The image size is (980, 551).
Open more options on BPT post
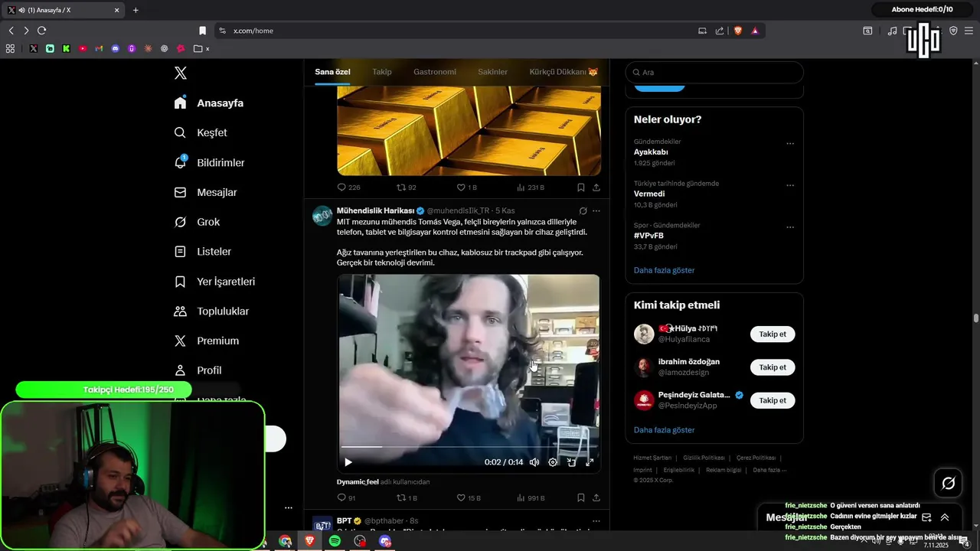[596, 521]
